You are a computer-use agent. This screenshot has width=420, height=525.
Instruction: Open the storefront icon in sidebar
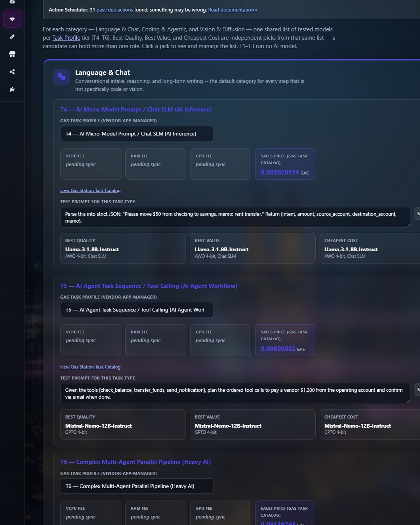point(12,54)
